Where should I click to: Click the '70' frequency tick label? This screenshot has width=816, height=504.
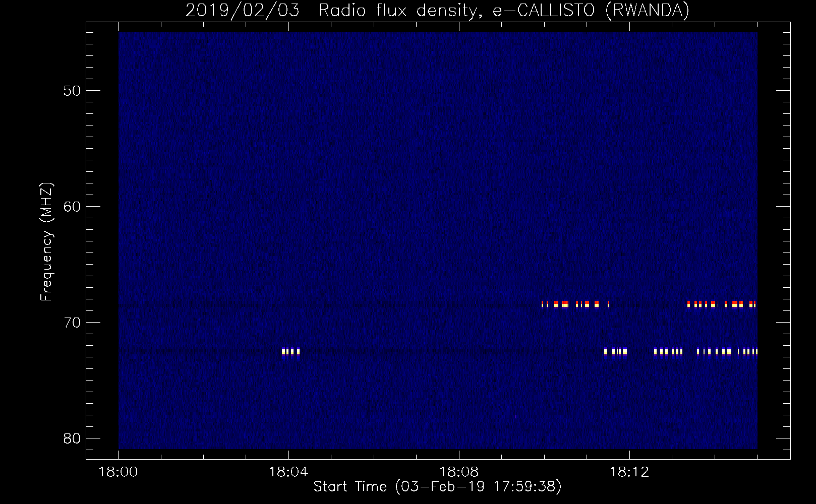[72, 323]
